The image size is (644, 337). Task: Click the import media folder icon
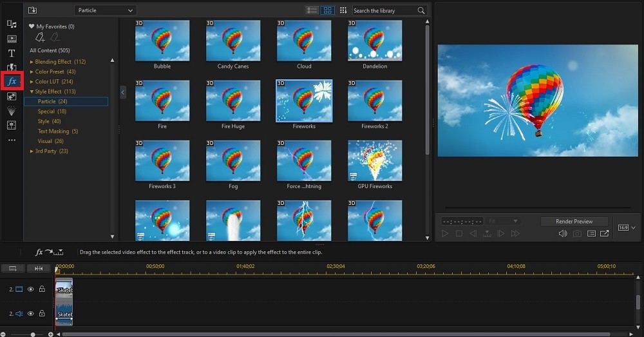coord(33,10)
